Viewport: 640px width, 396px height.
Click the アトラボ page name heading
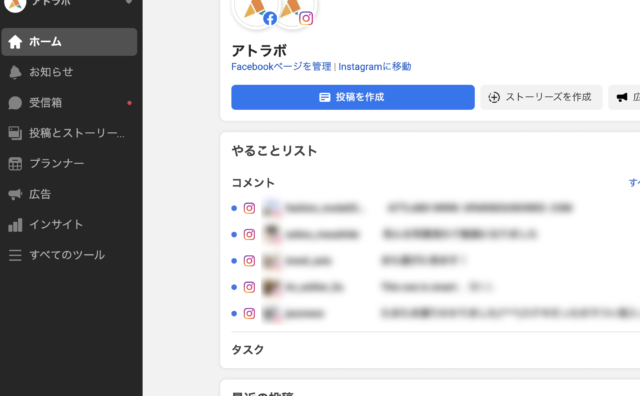(x=259, y=51)
